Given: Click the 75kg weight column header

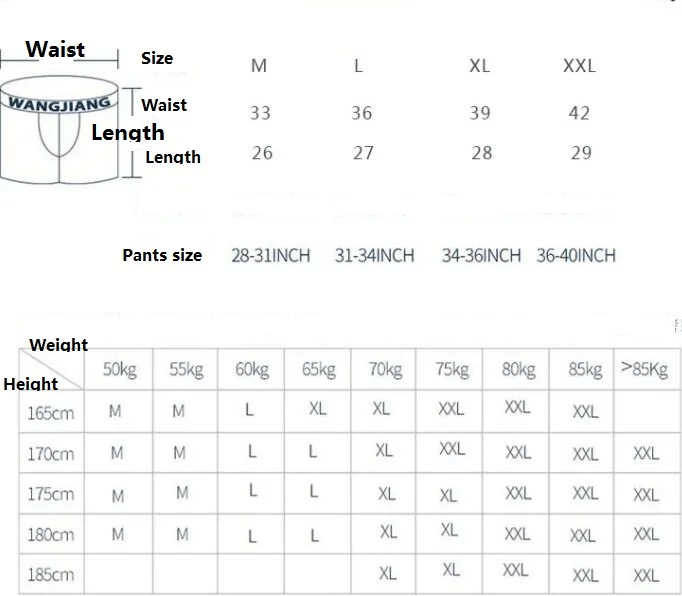Looking at the screenshot, I should point(452,369).
